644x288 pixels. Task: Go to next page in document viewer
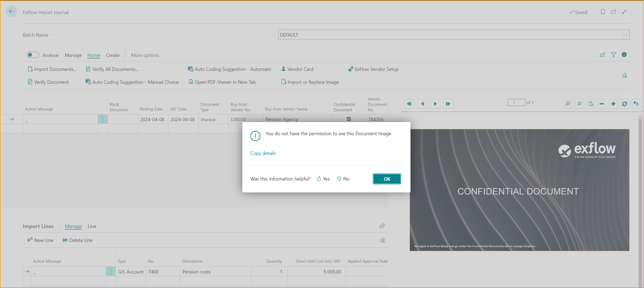(435, 104)
